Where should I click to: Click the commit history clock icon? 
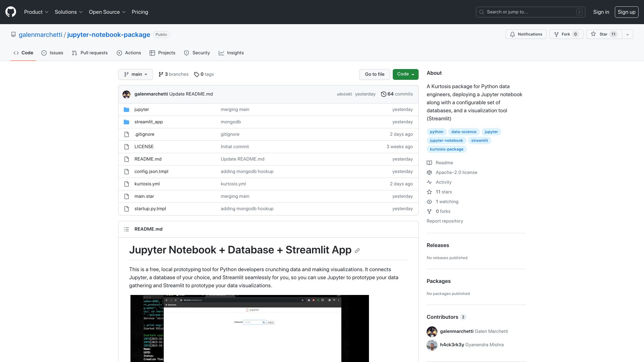(x=383, y=94)
